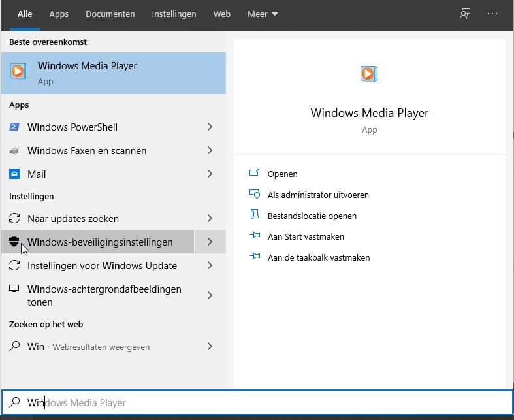Image resolution: width=514 pixels, height=420 pixels.
Task: Click the feedback icon in top bar
Action: (x=465, y=14)
